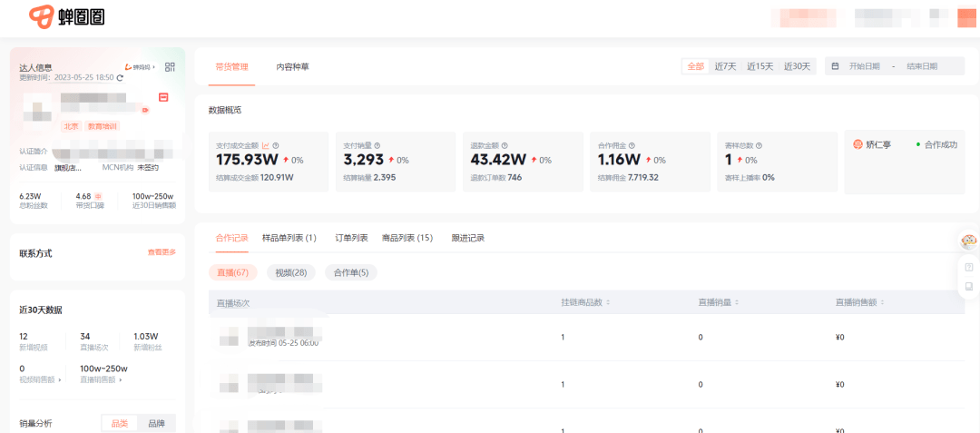Click the help icon next to 支付销量

pyautogui.click(x=377, y=145)
